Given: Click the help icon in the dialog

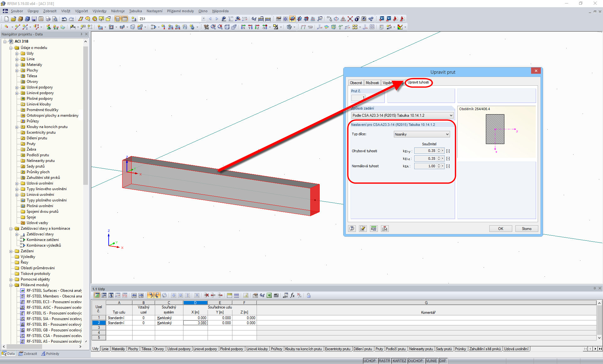Looking at the screenshot, I should (352, 228).
